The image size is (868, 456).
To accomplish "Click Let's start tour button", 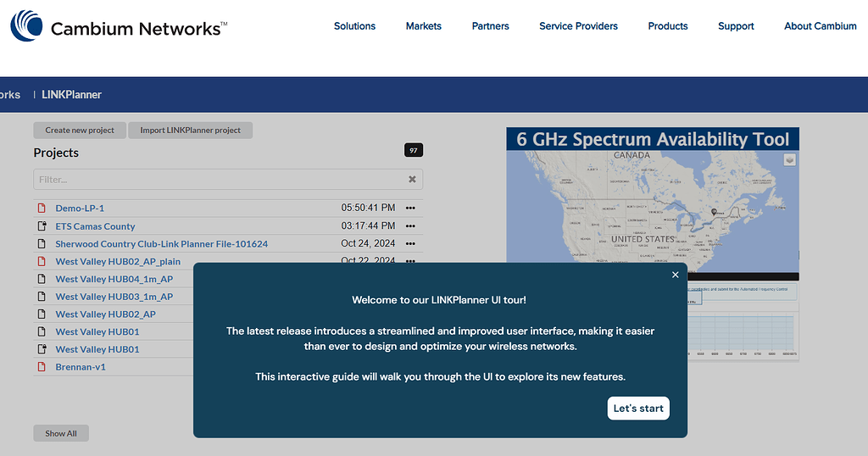I will click(x=638, y=409).
